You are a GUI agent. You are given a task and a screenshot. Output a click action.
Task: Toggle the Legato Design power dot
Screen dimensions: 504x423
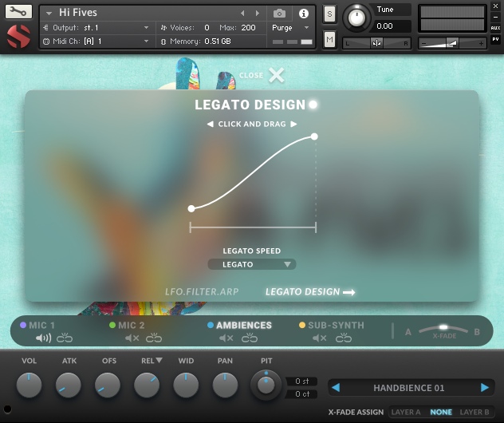(x=313, y=105)
